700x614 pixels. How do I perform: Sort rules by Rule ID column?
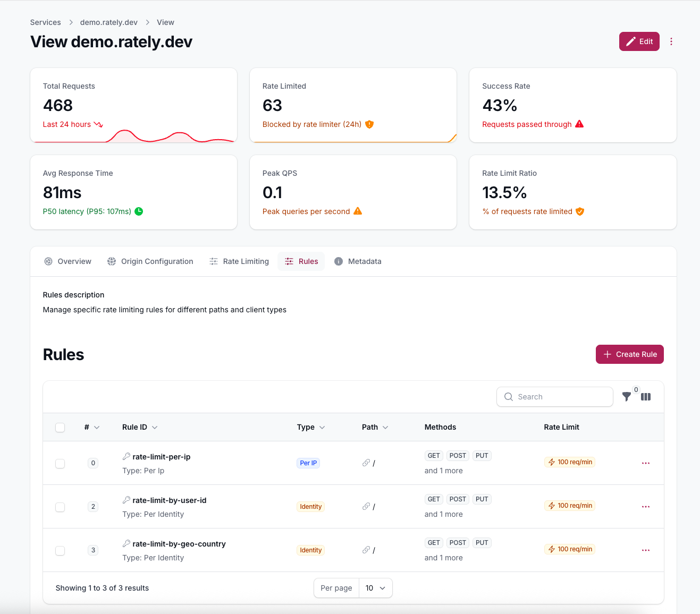pyautogui.click(x=139, y=427)
